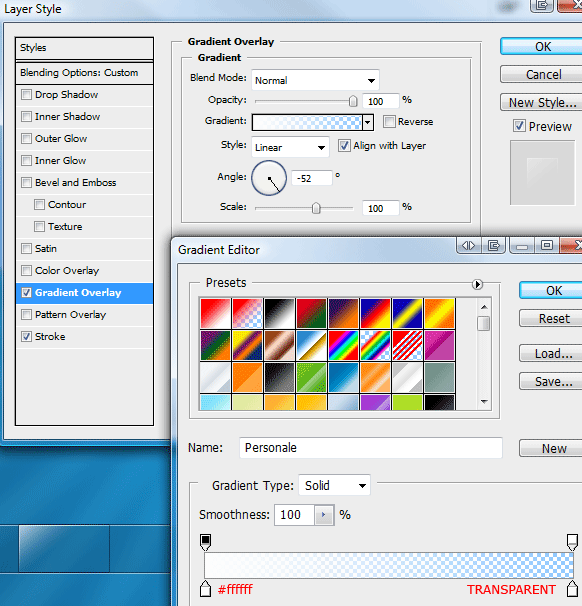Click the New Style button
Viewport: 582px width, 606px height.
click(541, 102)
